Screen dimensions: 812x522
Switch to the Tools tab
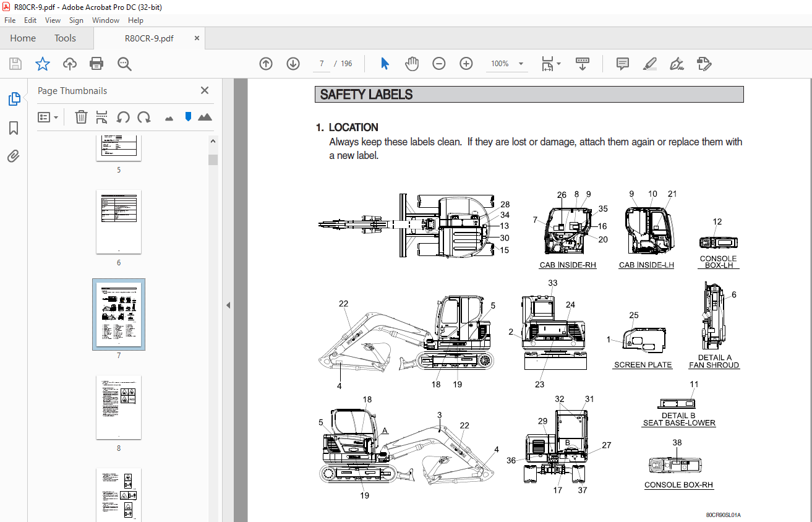pos(65,38)
